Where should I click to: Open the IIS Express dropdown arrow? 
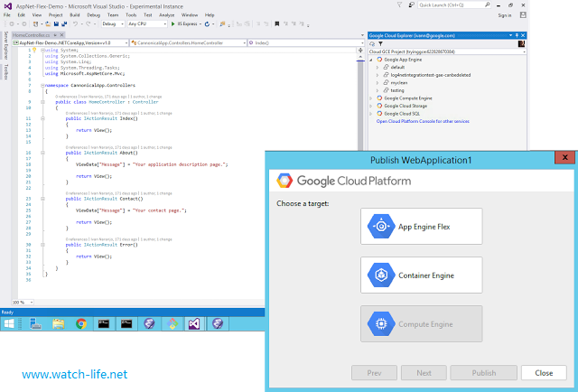tap(200, 24)
